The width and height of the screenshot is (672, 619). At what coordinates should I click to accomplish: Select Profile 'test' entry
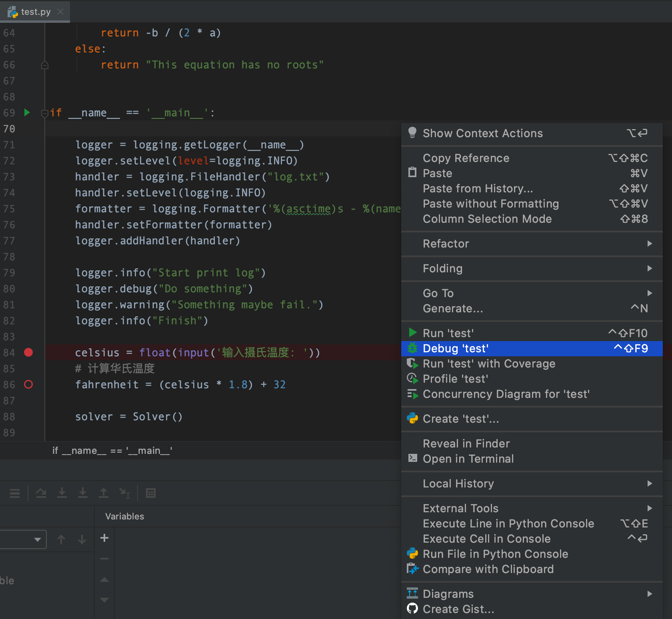532,379
